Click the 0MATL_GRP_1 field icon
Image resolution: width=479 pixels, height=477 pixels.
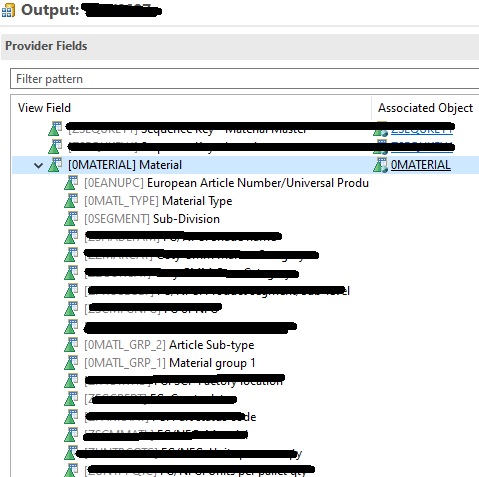[71, 363]
